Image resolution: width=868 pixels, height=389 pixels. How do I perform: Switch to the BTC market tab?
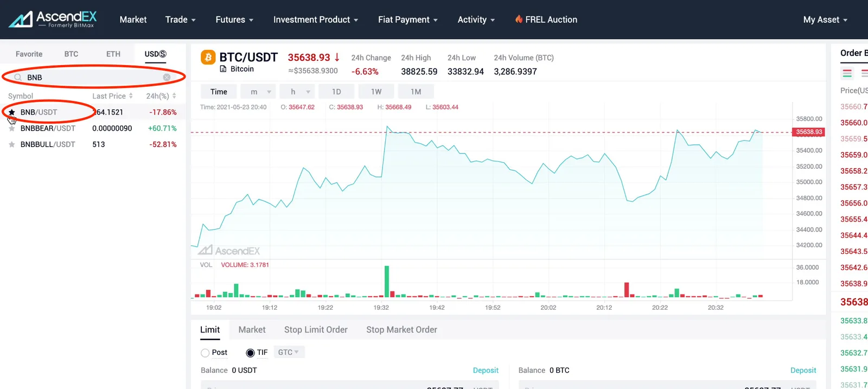point(71,54)
